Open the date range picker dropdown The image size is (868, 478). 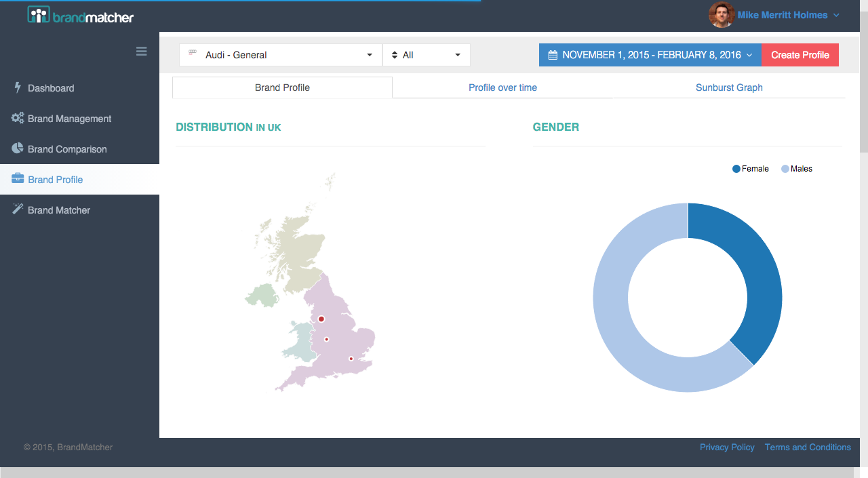click(650, 55)
